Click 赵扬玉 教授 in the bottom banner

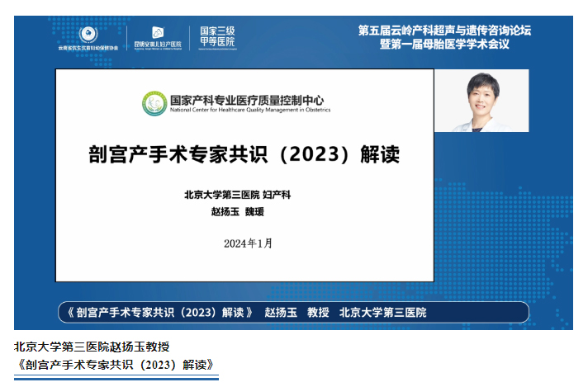296,313
